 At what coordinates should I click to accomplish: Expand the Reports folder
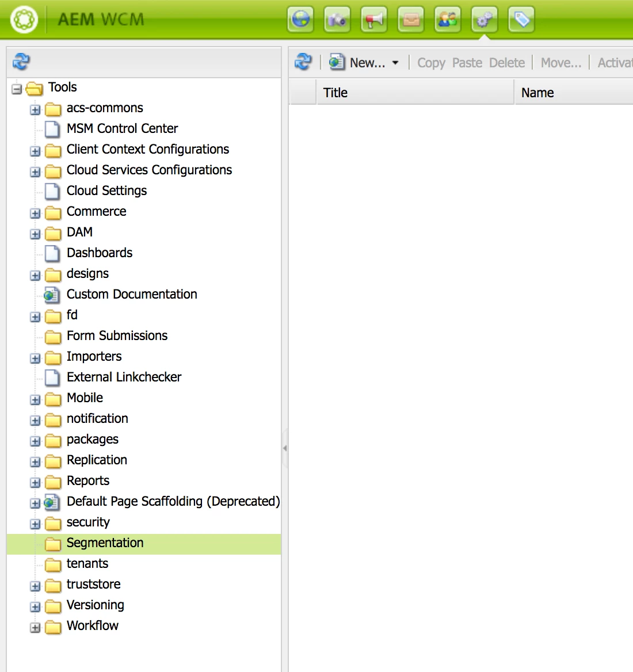click(35, 483)
